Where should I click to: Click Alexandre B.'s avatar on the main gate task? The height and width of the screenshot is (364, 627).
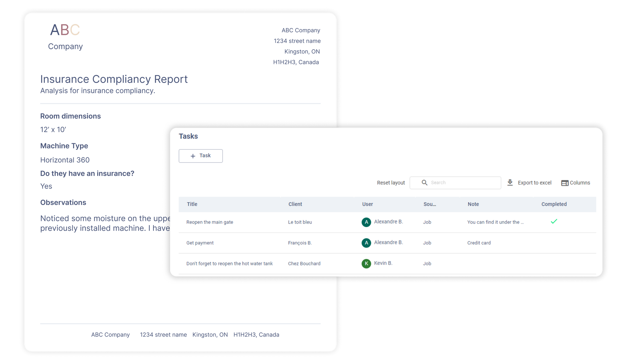point(366,222)
